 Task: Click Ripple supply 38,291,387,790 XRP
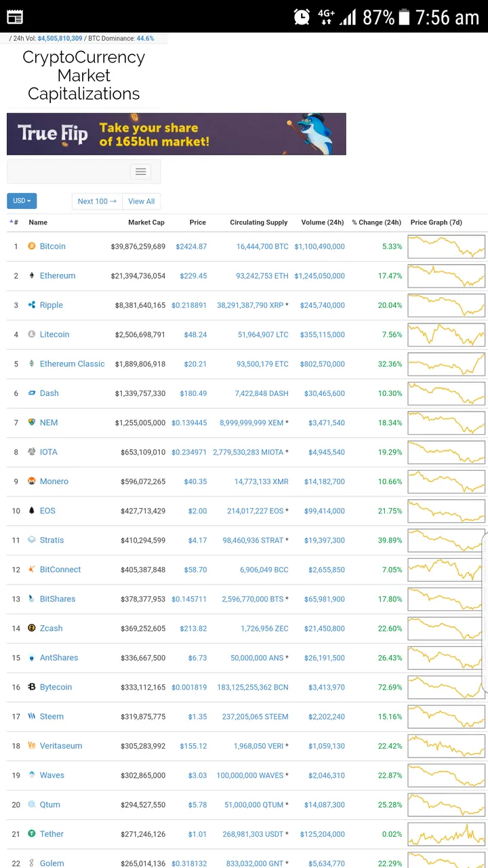pyautogui.click(x=250, y=305)
